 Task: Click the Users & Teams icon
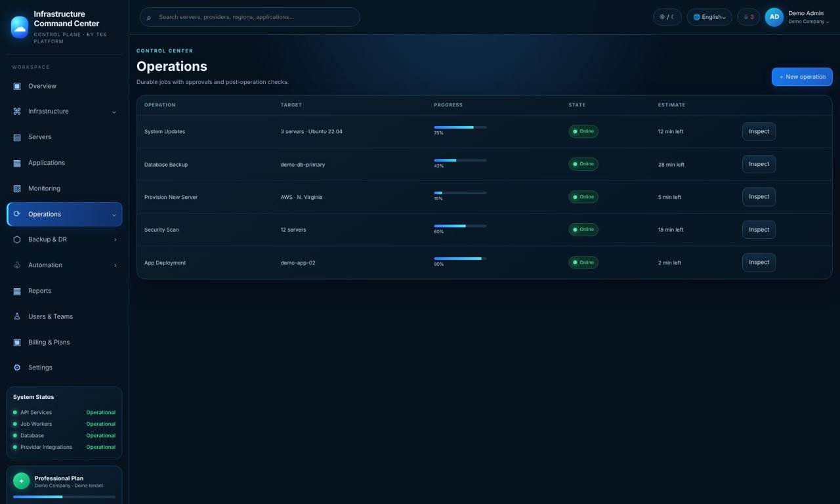click(17, 316)
